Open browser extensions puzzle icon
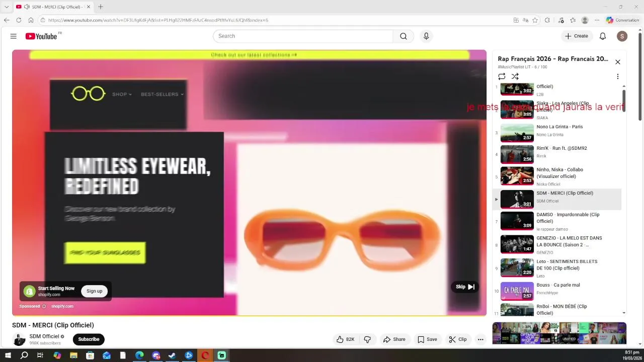Image resolution: width=644 pixels, height=362 pixels. click(547, 20)
